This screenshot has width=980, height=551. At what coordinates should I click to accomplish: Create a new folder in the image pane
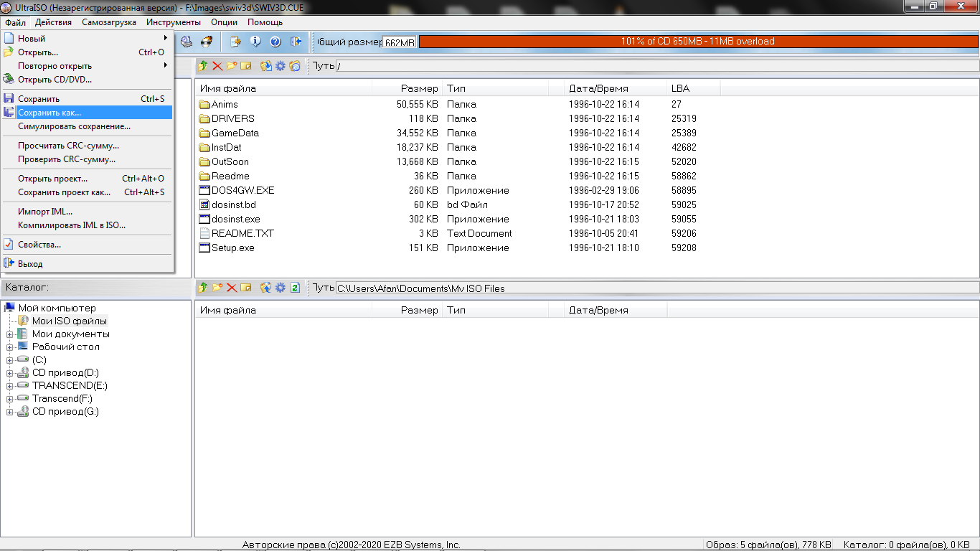point(232,66)
